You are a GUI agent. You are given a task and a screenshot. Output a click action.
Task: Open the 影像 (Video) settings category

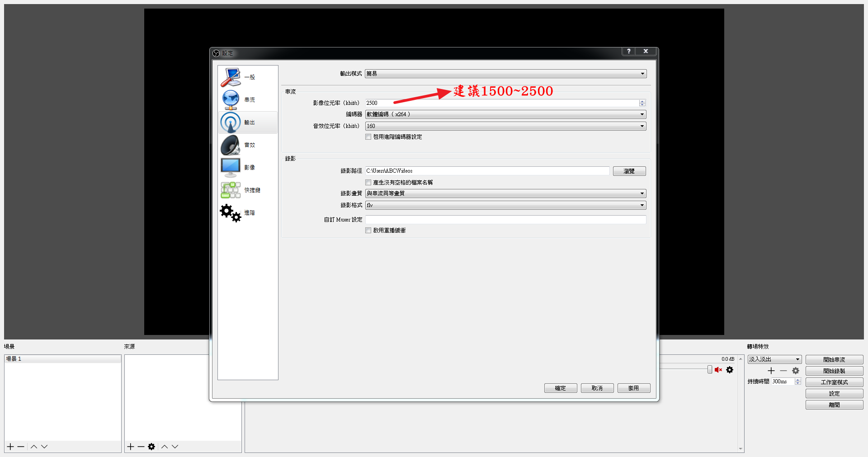pyautogui.click(x=248, y=168)
